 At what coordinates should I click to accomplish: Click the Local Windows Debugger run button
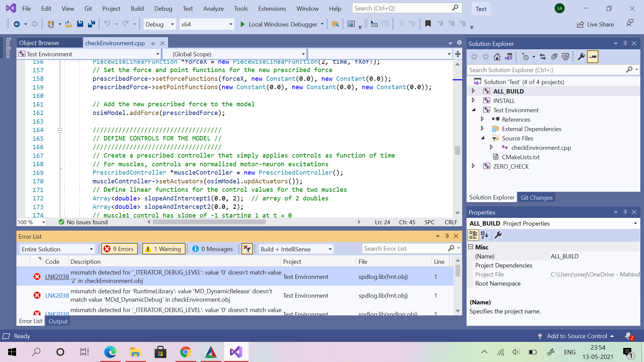pyautogui.click(x=243, y=24)
